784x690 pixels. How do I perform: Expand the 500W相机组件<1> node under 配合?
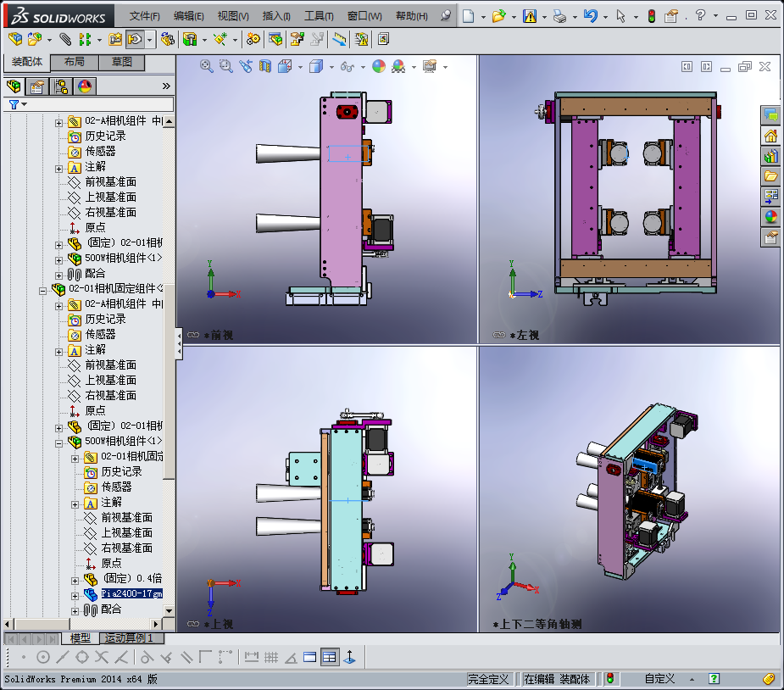(x=59, y=260)
